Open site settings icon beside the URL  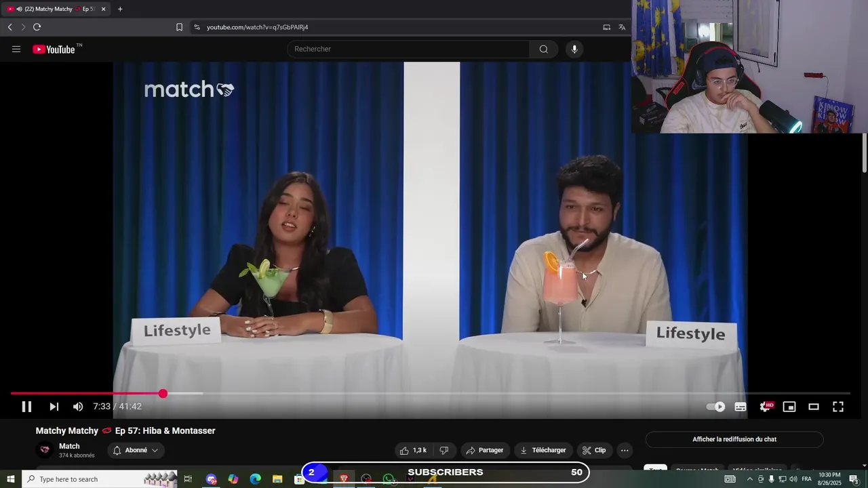[x=197, y=27]
